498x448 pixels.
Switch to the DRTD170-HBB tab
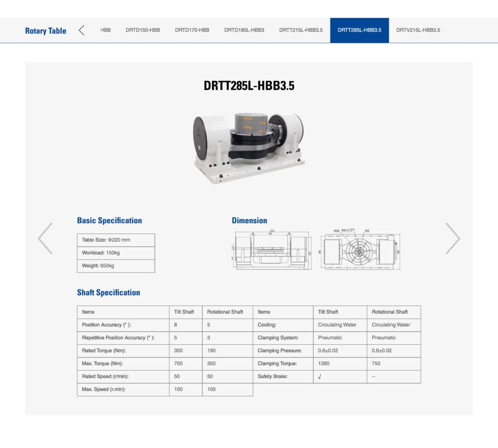click(192, 30)
